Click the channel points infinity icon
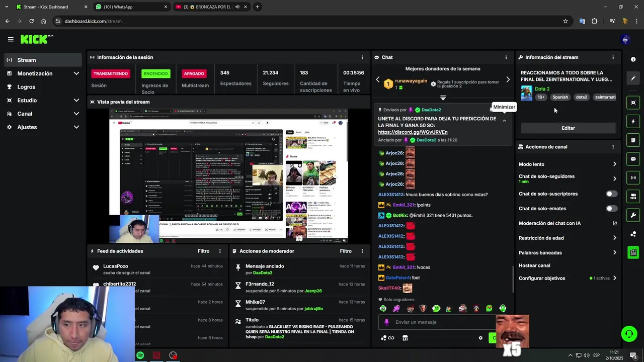Viewport: 644px width, 362px height. click(x=387, y=338)
